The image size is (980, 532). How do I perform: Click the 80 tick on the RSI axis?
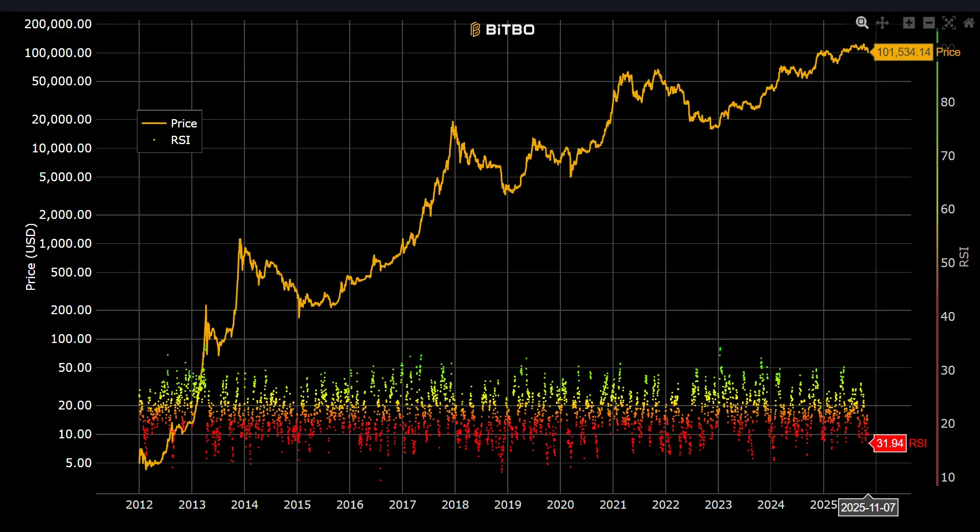[x=948, y=103]
